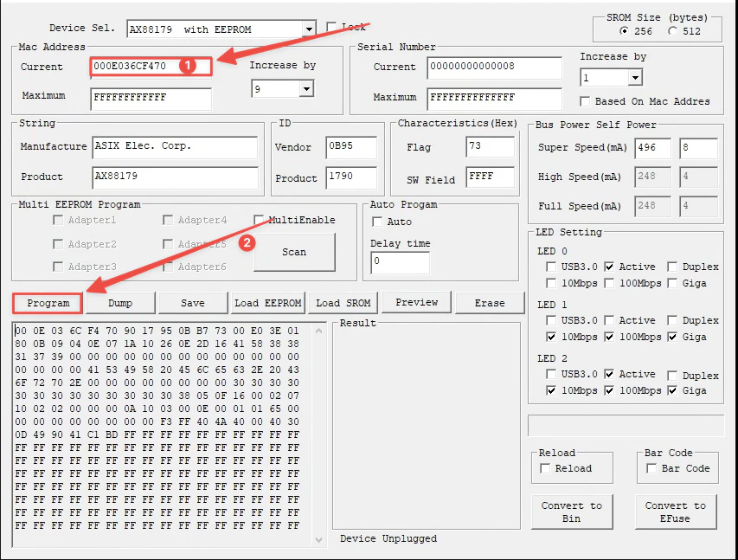The width and height of the screenshot is (738, 560).
Task: Toggle LED 1 100Mbps checkbox
Action: [609, 337]
